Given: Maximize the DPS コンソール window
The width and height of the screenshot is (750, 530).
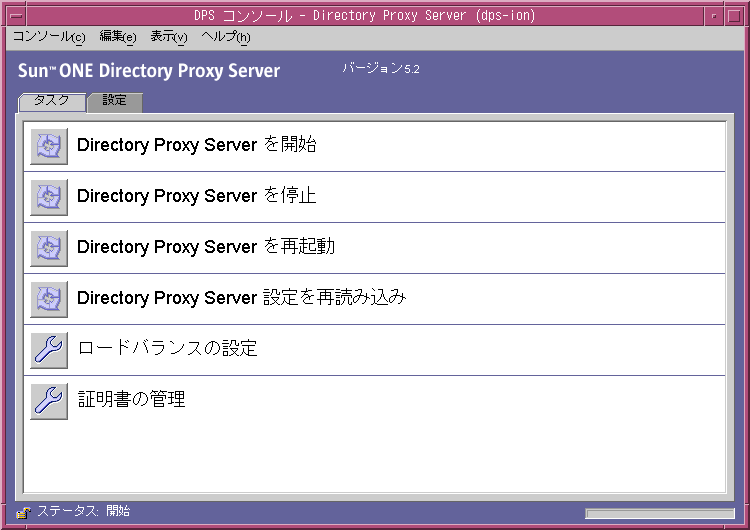Looking at the screenshot, I should [x=734, y=16].
